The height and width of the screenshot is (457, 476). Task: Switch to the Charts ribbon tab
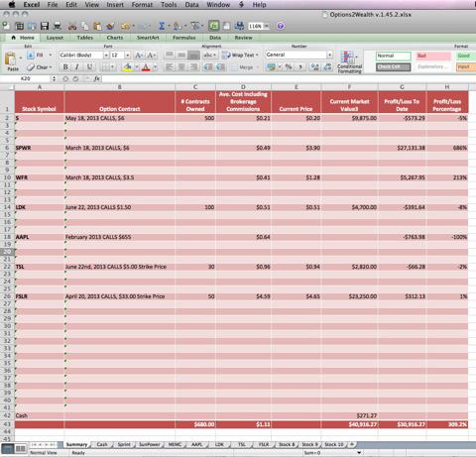pos(115,38)
